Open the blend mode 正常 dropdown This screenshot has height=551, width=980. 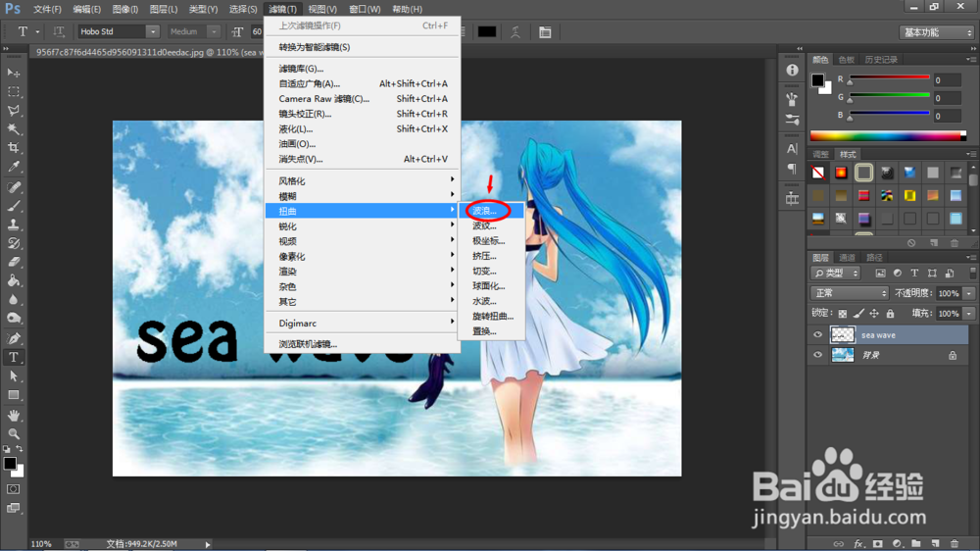850,293
